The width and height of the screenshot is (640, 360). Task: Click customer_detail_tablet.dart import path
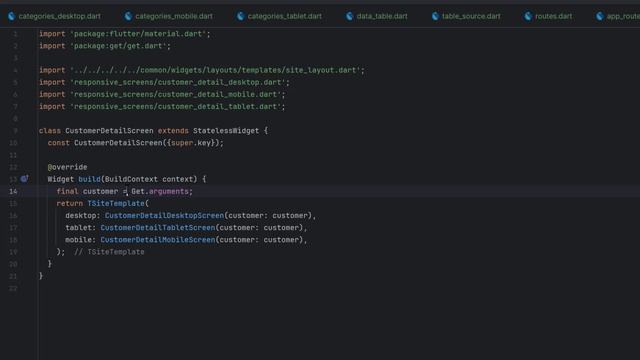(176, 107)
